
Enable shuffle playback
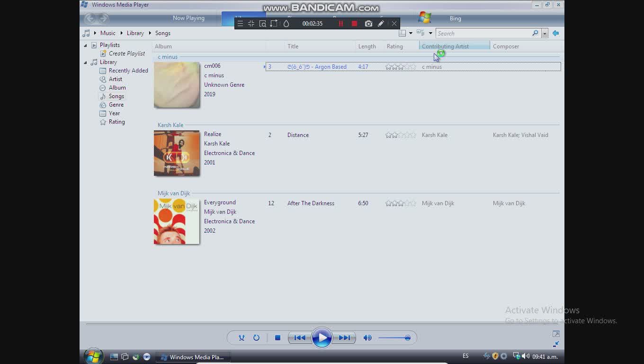coord(241,337)
